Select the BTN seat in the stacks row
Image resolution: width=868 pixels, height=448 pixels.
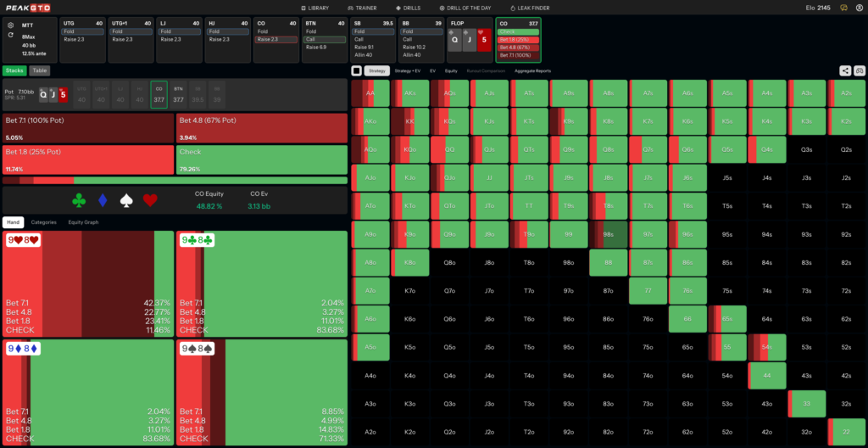[x=178, y=94]
